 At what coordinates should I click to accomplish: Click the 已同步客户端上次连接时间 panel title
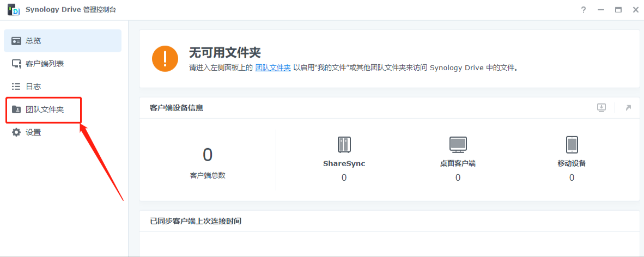click(196, 221)
